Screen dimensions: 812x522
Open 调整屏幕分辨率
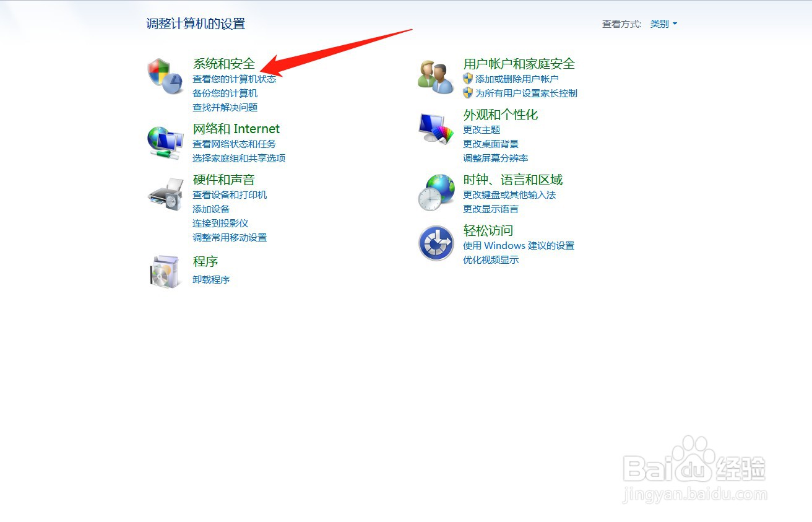tap(495, 158)
